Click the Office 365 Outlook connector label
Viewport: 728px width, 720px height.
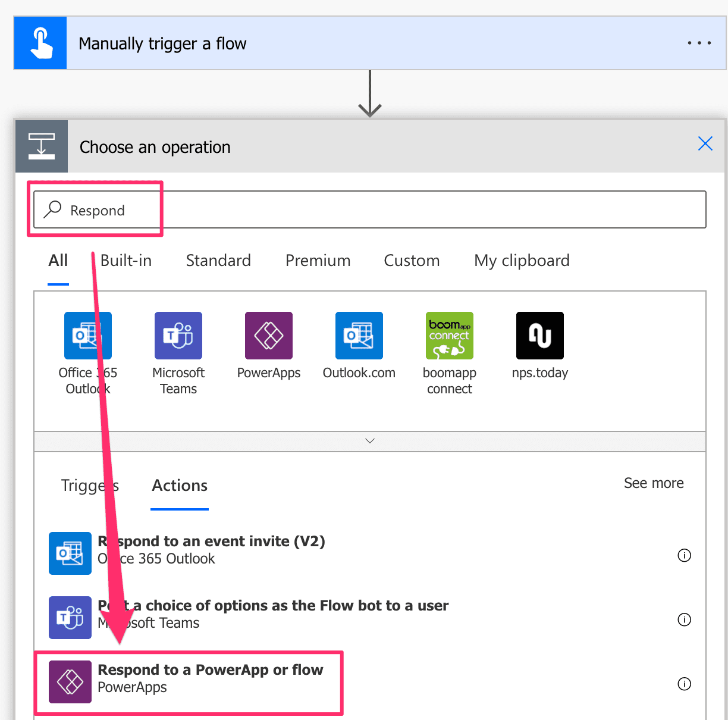[x=88, y=381]
